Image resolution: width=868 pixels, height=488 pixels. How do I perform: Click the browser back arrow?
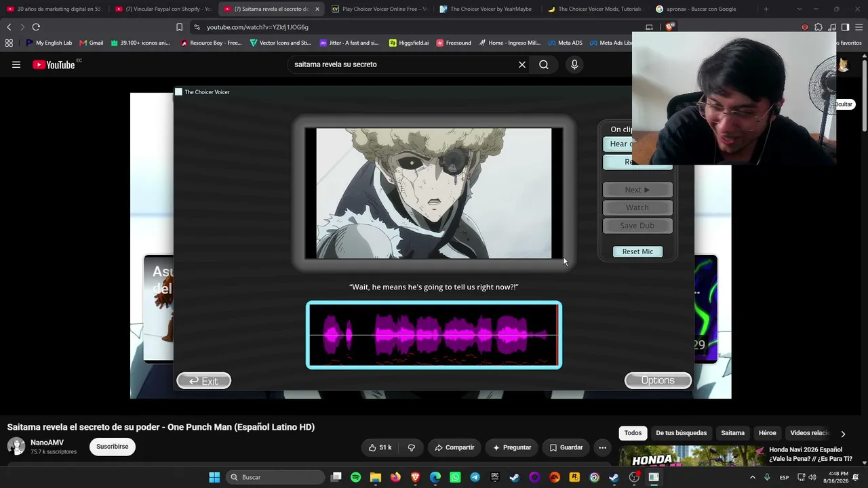click(9, 27)
